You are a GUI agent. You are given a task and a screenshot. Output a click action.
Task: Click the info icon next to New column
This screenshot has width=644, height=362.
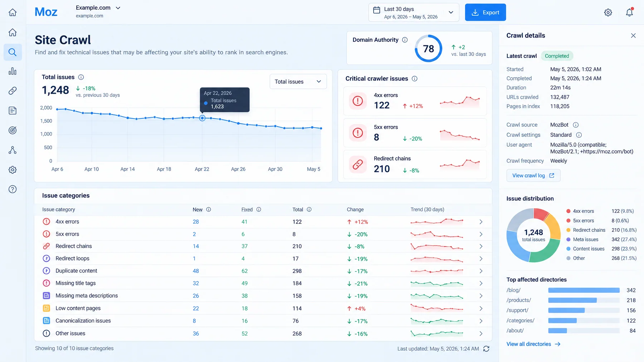[209, 210]
